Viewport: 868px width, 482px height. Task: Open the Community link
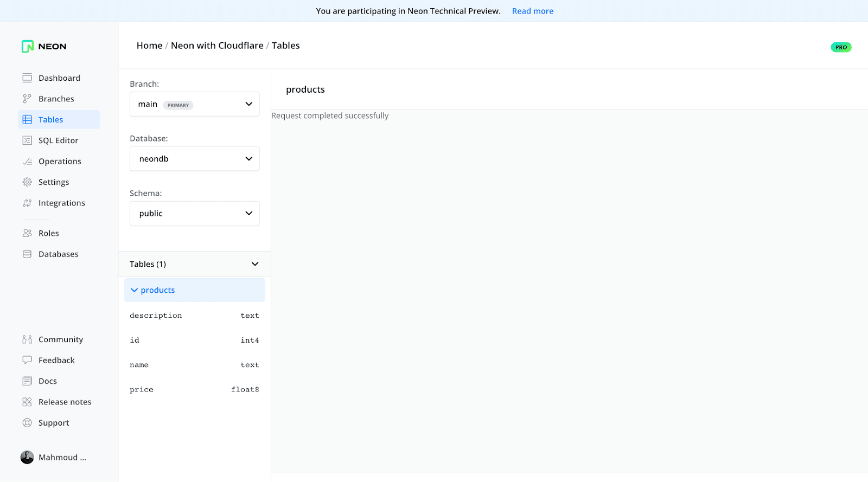pyautogui.click(x=59, y=340)
